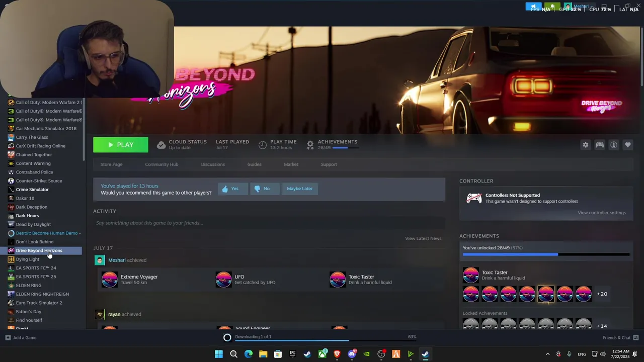This screenshot has width=644, height=362.
Task: Open Discord from taskbar
Action: 352,354
